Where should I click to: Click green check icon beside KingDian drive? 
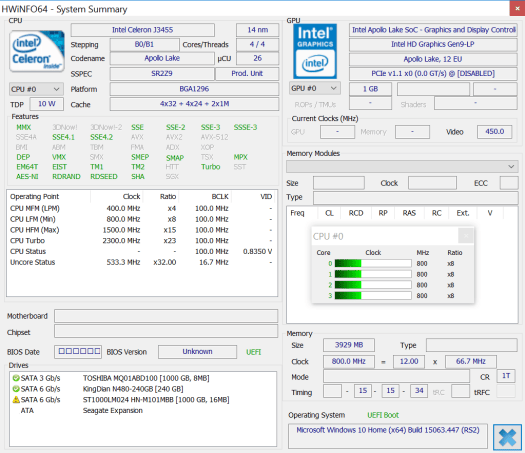coord(16,389)
